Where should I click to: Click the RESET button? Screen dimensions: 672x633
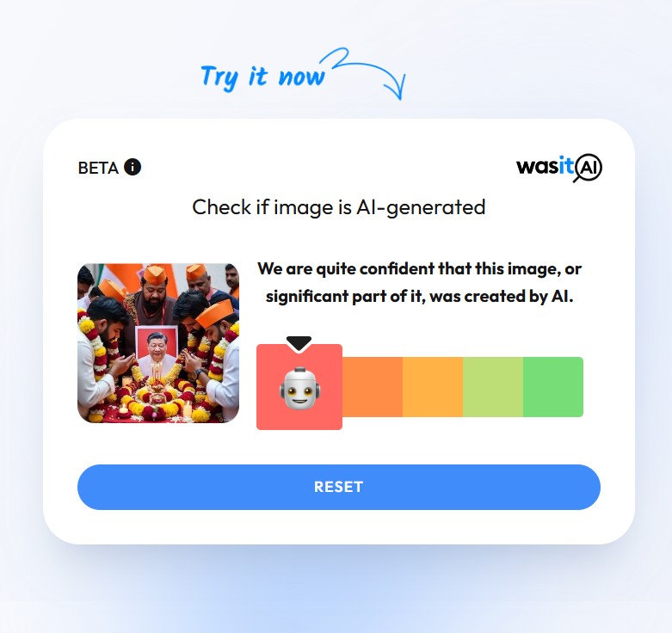click(x=338, y=487)
